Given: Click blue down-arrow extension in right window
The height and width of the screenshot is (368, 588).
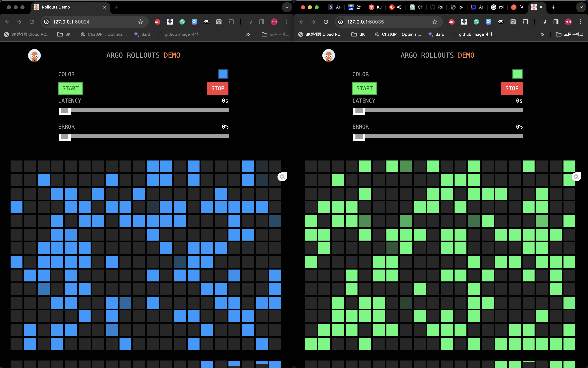Looking at the screenshot, I should (x=464, y=22).
